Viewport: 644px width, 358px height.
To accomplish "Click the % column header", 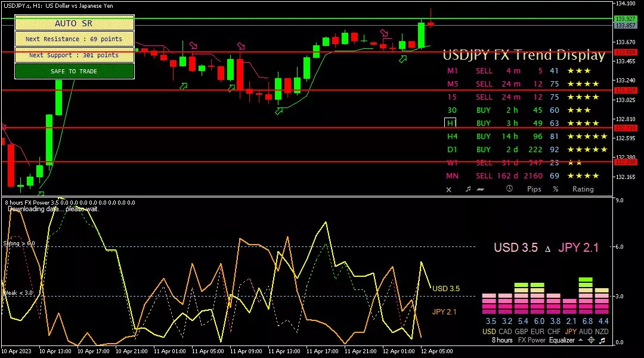I will click(x=556, y=189).
